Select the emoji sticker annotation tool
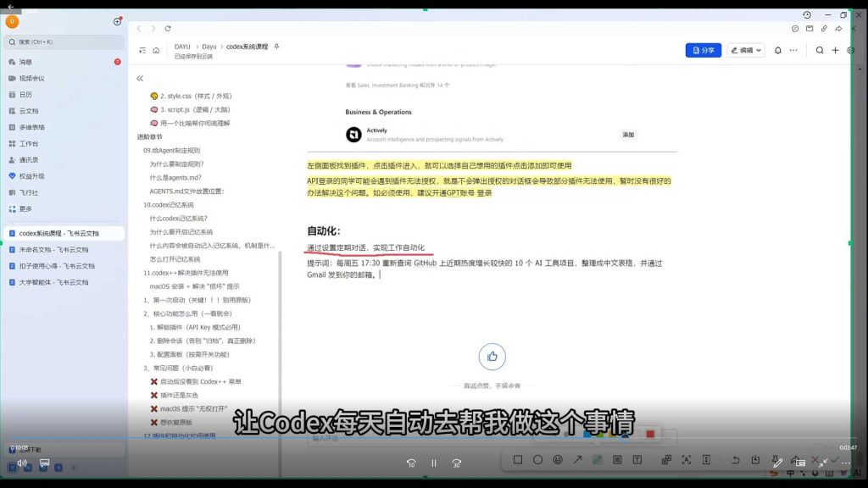 [558, 459]
